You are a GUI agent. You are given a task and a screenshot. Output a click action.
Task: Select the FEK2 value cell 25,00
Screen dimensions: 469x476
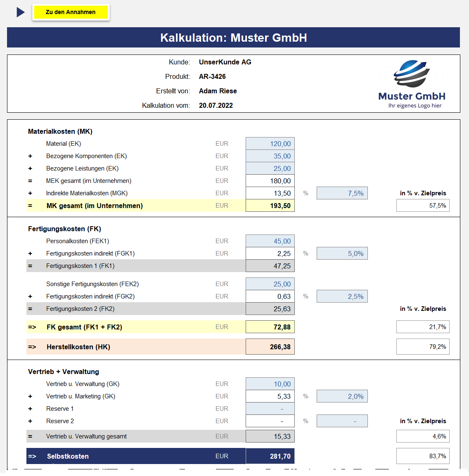point(270,284)
